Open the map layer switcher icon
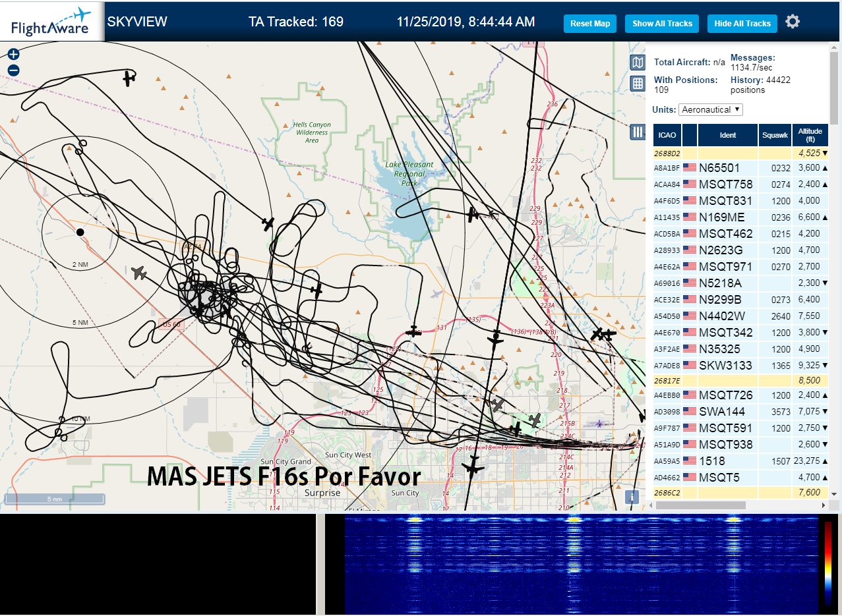842x616 pixels. pos(637,62)
